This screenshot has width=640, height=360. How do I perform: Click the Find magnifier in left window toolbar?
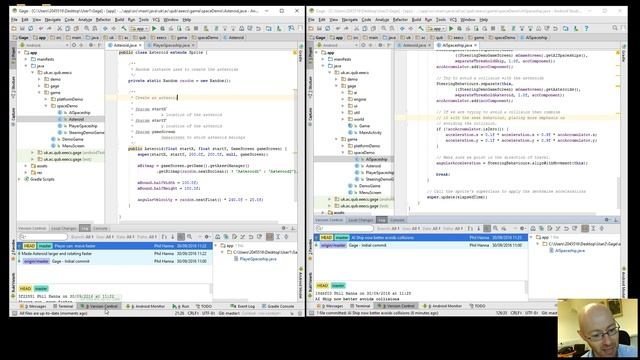tap(87, 29)
